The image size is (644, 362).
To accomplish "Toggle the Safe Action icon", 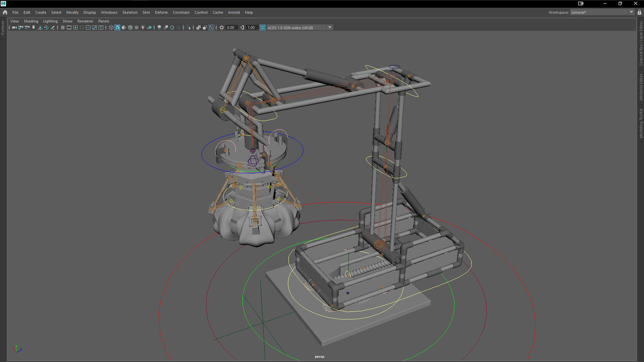I will tap(95, 27).
